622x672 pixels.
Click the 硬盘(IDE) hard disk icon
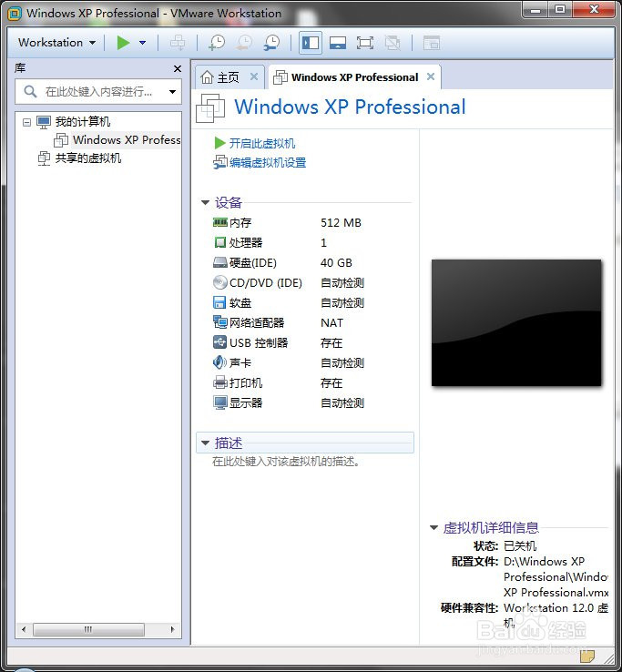pos(219,262)
